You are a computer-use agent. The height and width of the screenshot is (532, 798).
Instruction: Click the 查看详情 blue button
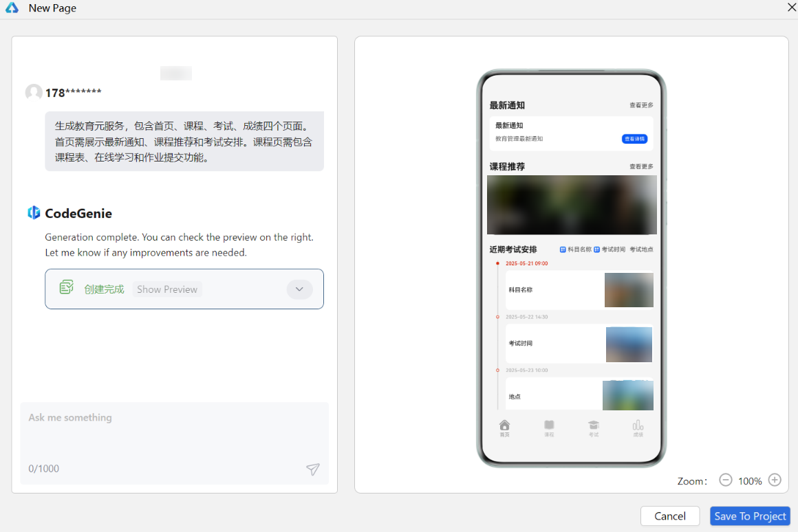pyautogui.click(x=634, y=138)
